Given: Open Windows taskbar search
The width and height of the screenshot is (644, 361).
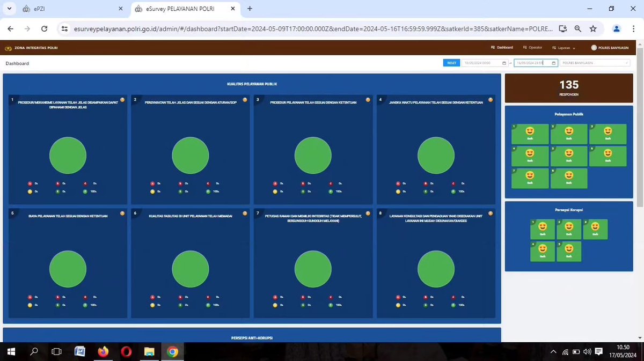Looking at the screenshot, I should [x=33, y=352].
